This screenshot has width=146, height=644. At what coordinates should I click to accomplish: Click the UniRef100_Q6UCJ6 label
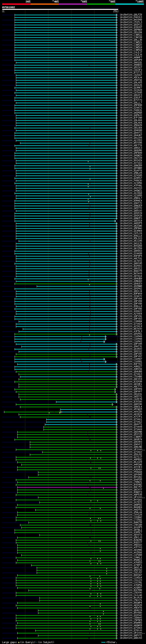(x=131, y=567)
